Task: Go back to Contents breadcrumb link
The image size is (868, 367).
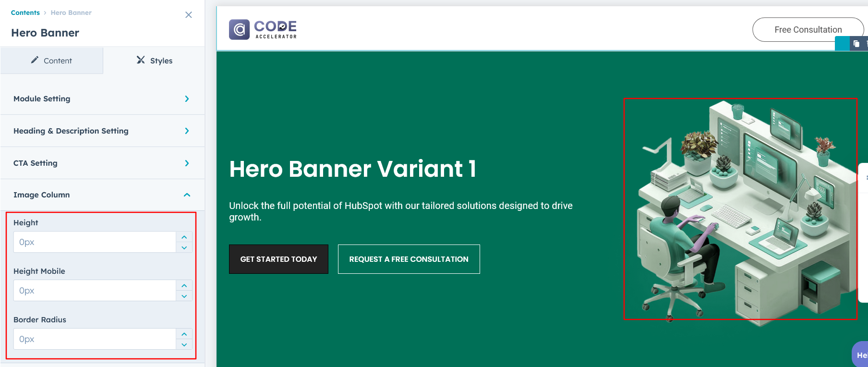Action: coord(25,13)
